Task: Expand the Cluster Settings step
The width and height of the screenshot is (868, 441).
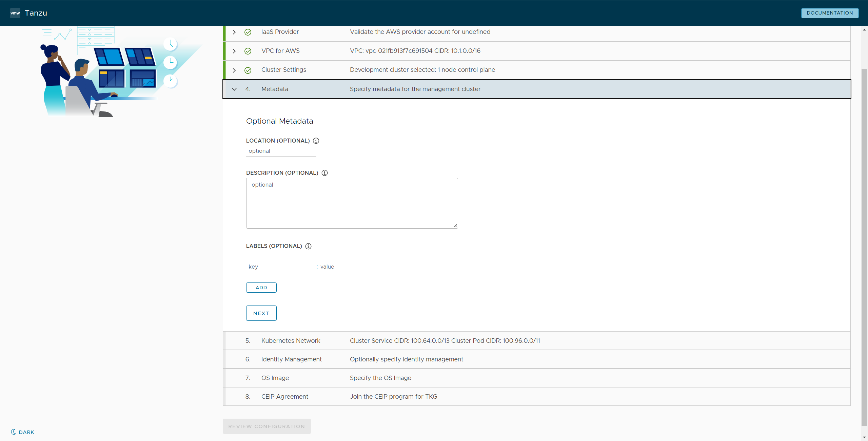Action: click(234, 70)
